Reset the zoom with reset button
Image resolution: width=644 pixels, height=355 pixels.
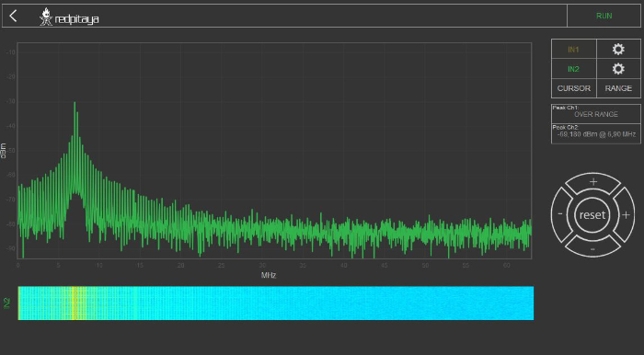click(x=592, y=214)
